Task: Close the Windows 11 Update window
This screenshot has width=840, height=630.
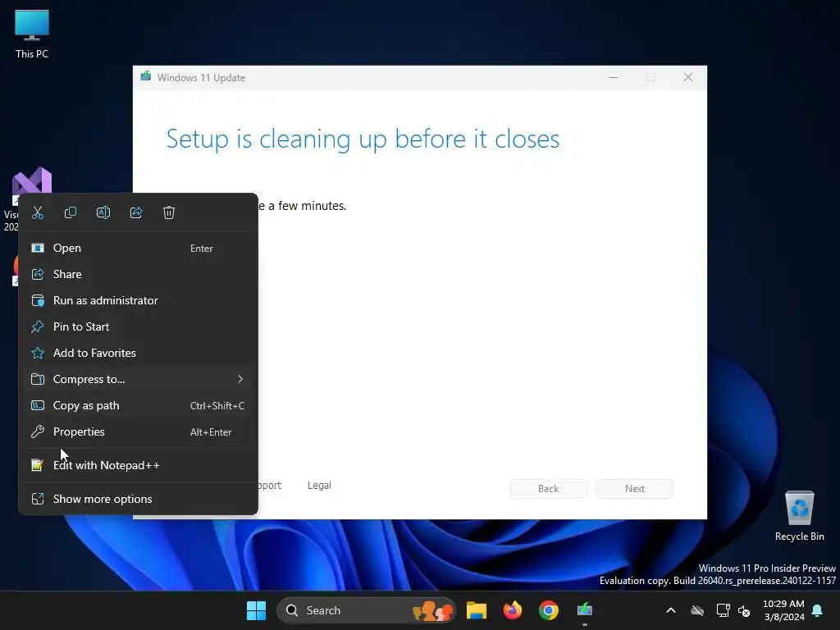Action: point(688,78)
